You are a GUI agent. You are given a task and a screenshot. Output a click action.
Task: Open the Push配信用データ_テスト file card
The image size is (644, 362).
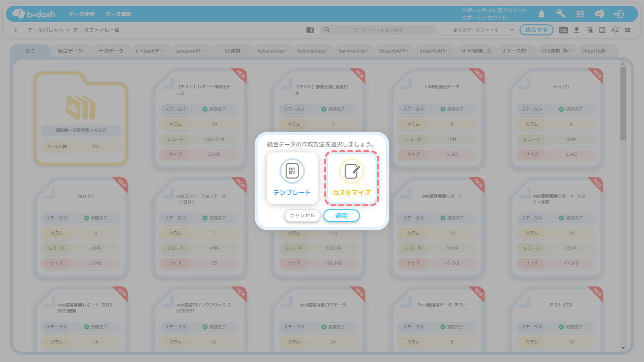coord(438,319)
